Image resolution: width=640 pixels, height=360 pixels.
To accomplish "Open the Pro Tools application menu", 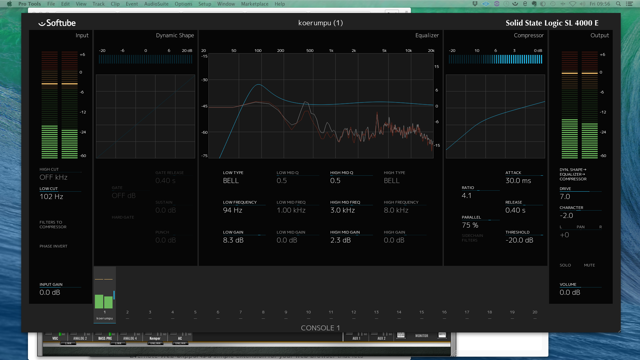I will click(x=29, y=4).
